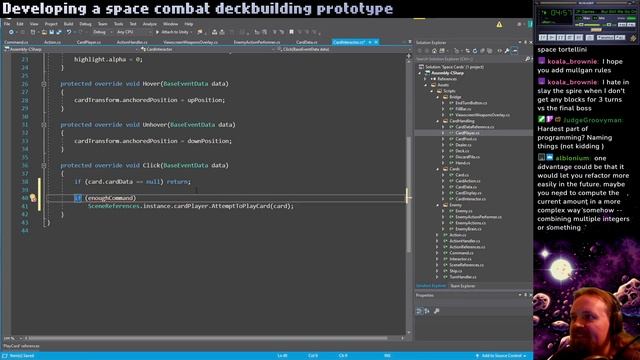
Task: Click Properties wrench icon in Solution Explorer toolbar
Action: [x=507, y=51]
